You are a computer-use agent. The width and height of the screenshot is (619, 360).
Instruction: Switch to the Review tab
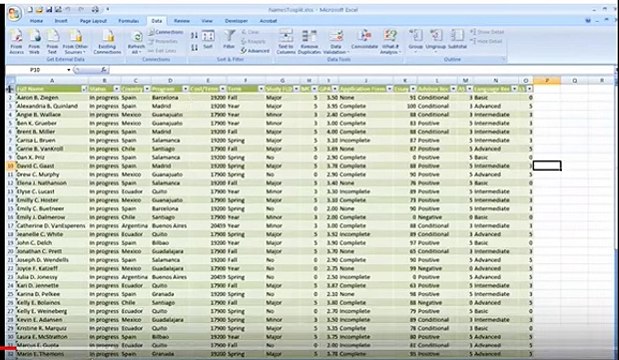tap(182, 21)
